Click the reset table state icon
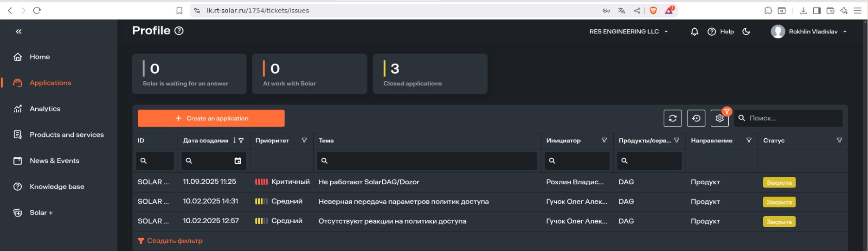The image size is (868, 251). coord(696,118)
